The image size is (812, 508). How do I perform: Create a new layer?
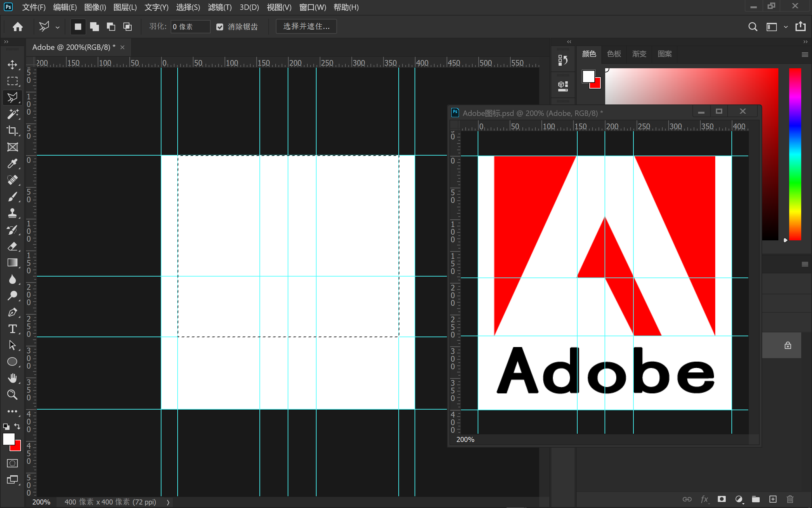pyautogui.click(x=773, y=499)
